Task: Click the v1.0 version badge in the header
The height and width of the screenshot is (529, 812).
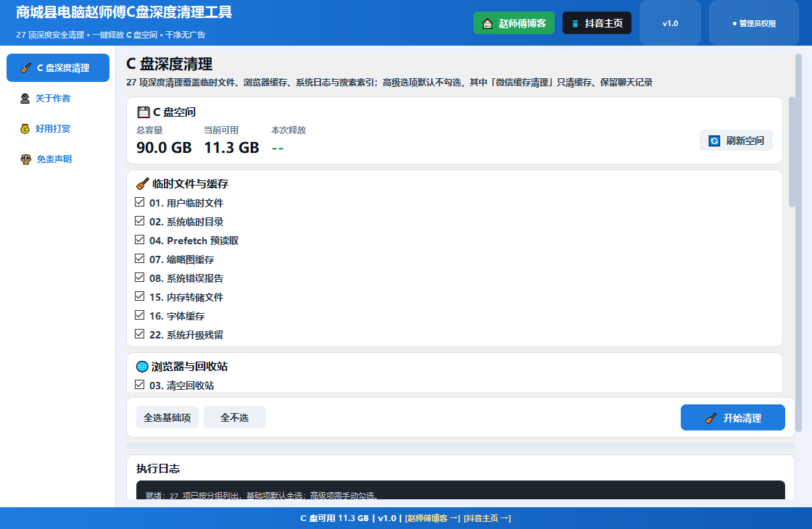Action: (670, 23)
